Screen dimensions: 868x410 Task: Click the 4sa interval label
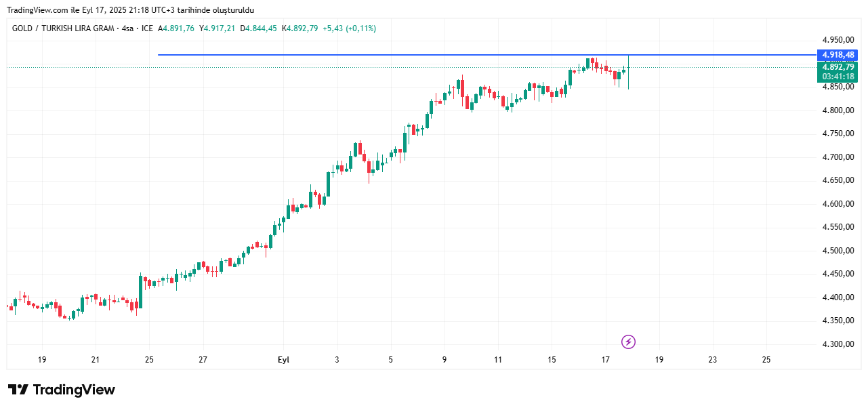coord(127,28)
